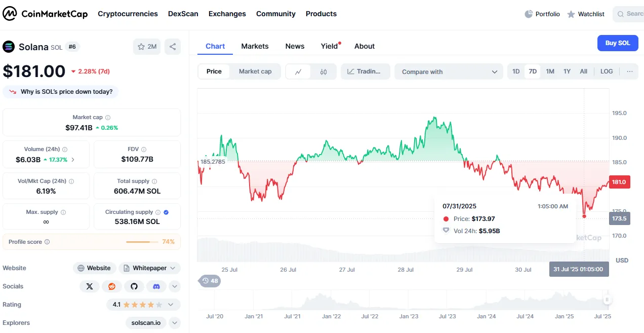644x333 pixels.
Task: Enable LOG scale on chart
Action: [x=607, y=71]
